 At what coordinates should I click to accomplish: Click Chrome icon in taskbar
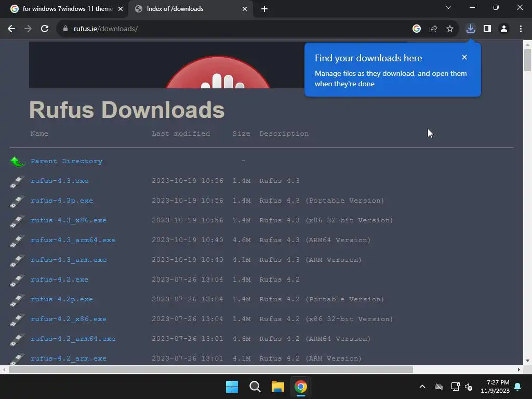click(300, 387)
